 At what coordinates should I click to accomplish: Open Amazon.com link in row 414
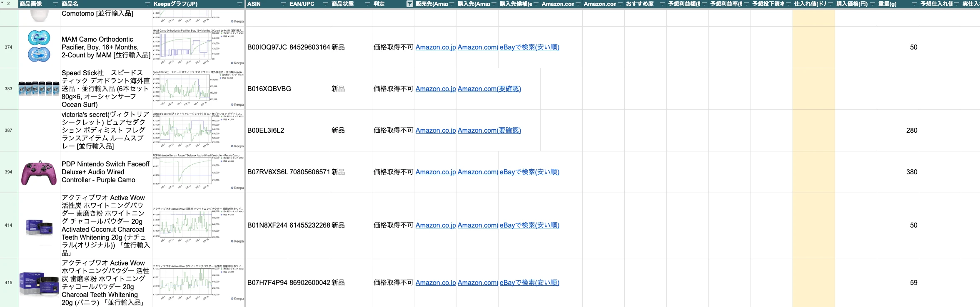coord(478,225)
